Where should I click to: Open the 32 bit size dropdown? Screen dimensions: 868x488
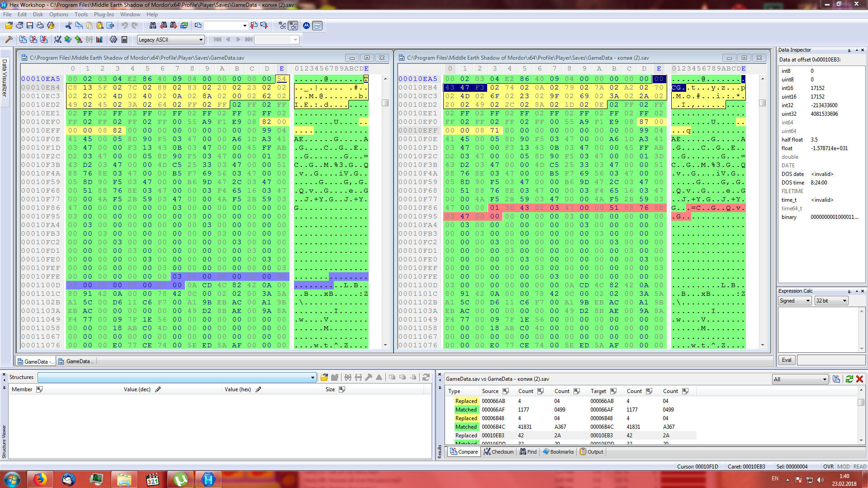[x=831, y=301]
